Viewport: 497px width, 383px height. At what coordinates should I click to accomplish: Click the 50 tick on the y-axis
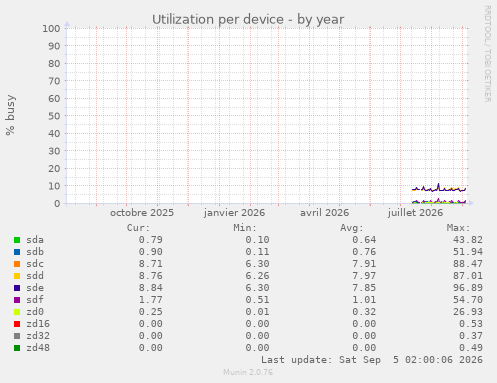tap(54, 116)
